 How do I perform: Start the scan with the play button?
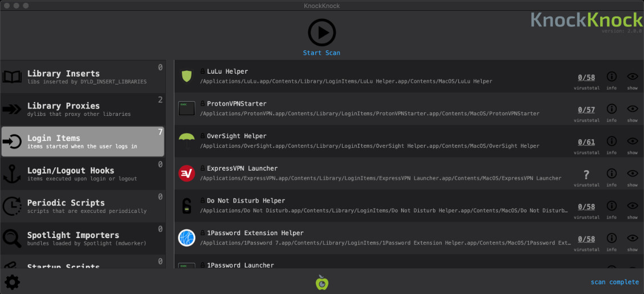[321, 33]
